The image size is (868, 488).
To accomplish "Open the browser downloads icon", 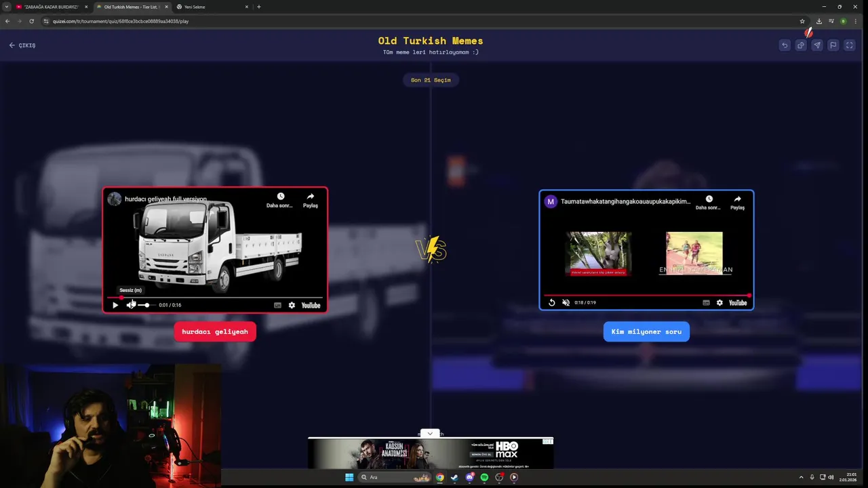I will point(819,21).
